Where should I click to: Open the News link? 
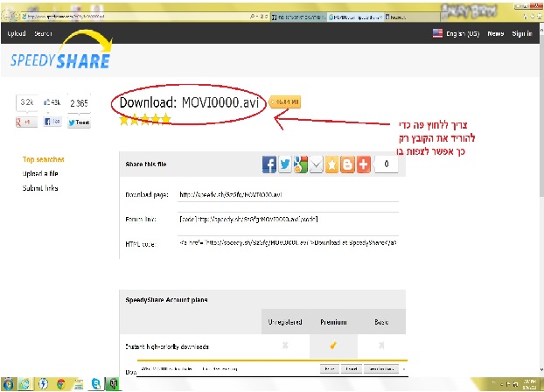pos(496,33)
